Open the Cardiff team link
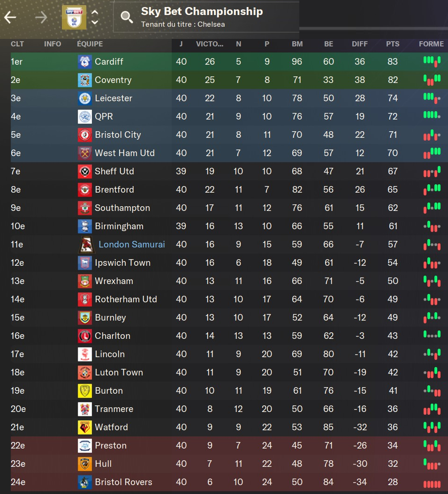The height and width of the screenshot is (494, 448). 109,61
